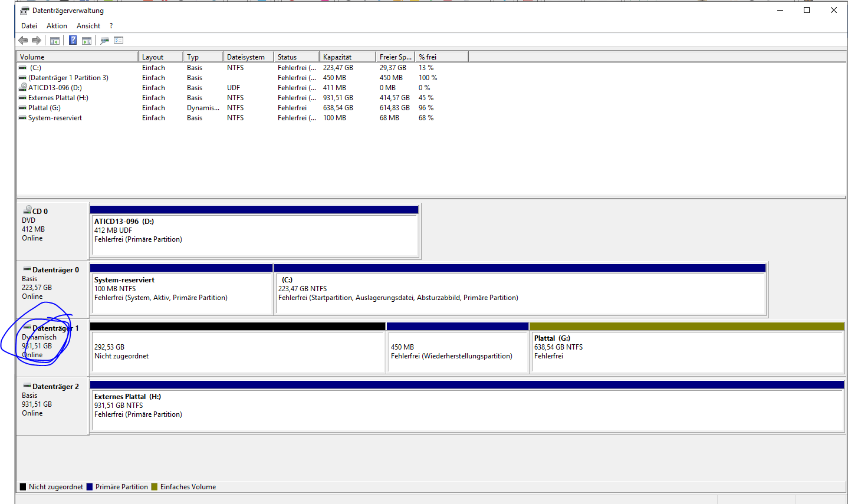Select the (Datenträger 1 Partition 3) volume row
Image resolution: width=848 pixels, height=504 pixels.
242,78
